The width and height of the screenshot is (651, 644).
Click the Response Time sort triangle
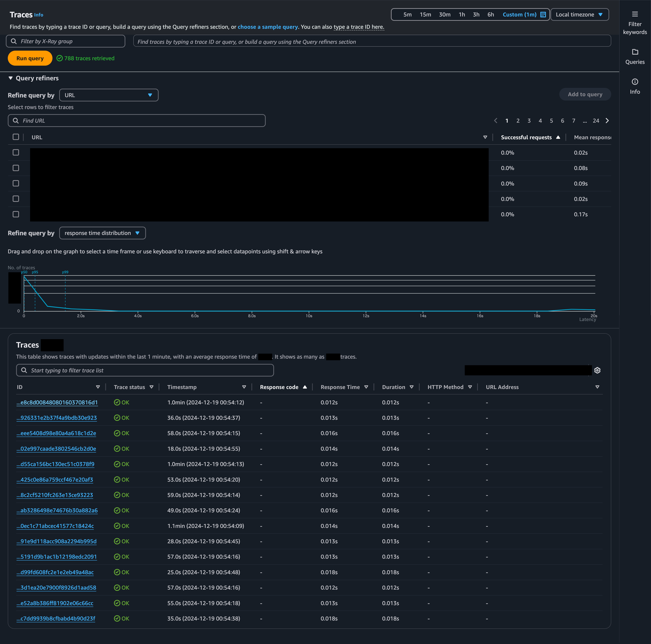(x=366, y=387)
